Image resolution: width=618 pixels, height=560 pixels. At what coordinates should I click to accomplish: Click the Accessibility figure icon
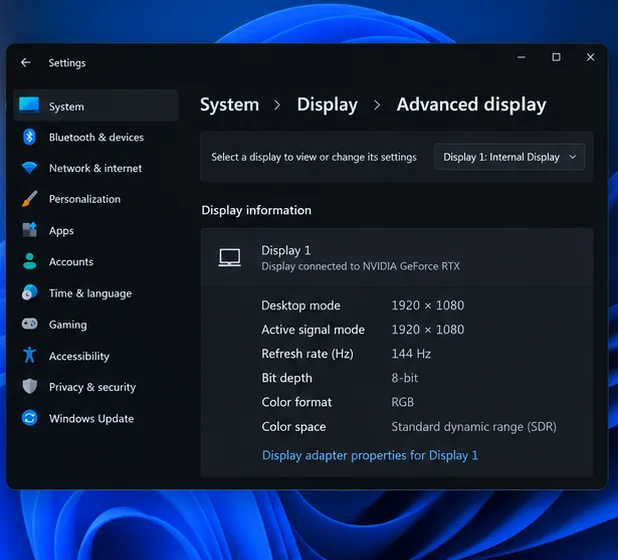tap(30, 355)
